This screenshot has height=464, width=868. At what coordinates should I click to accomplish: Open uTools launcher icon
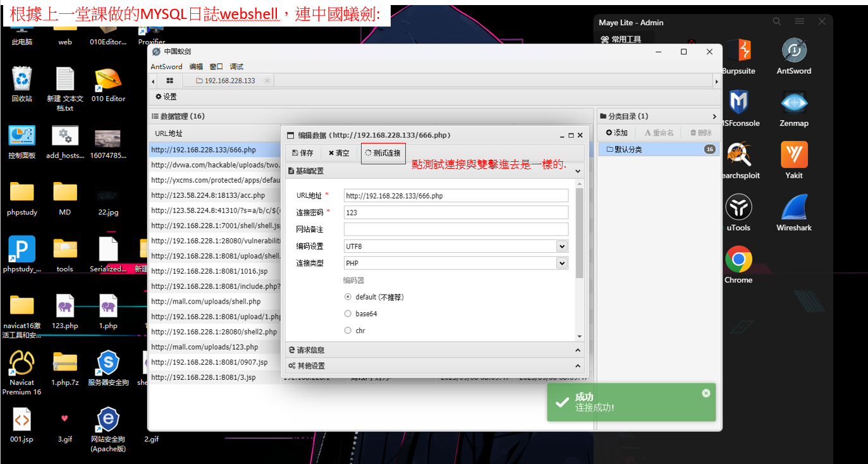(738, 207)
